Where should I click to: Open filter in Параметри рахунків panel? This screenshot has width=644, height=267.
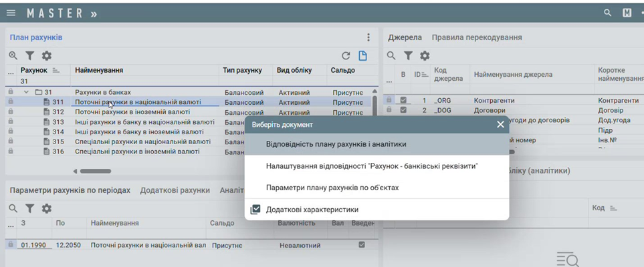click(x=29, y=209)
